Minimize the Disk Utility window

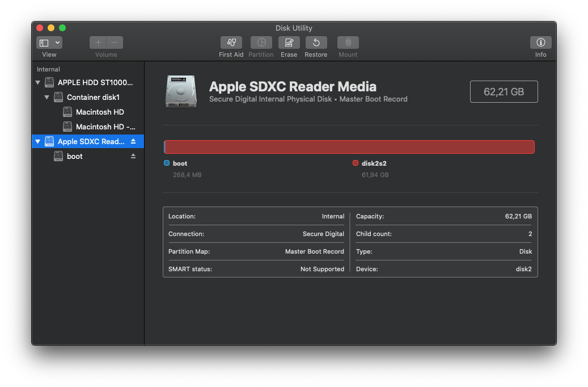click(x=51, y=28)
